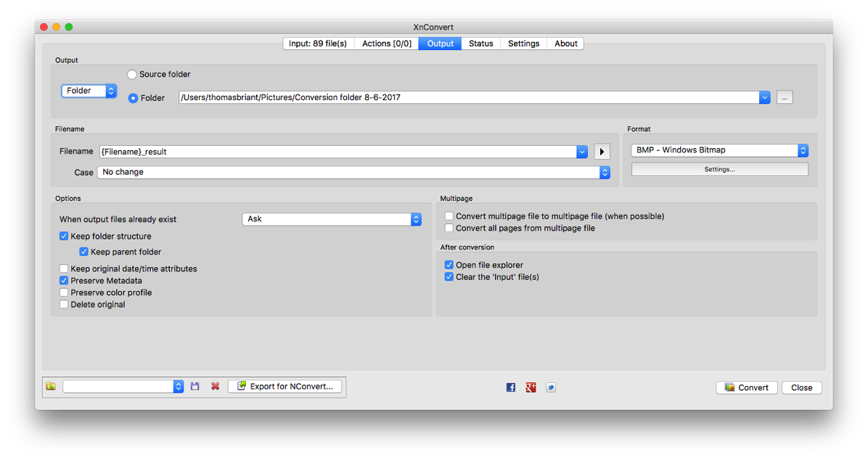Share on Google Plus icon
868x460 pixels.
pyautogui.click(x=531, y=387)
